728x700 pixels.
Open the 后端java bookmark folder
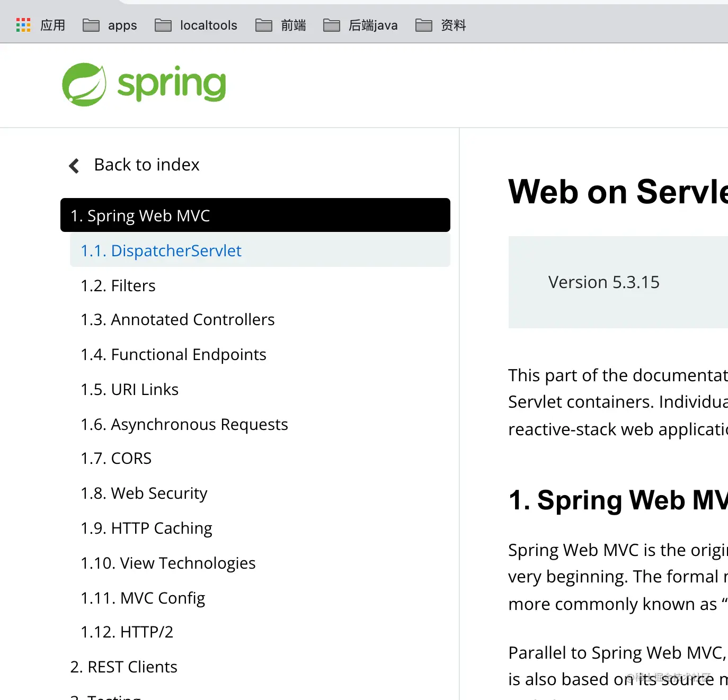point(360,25)
